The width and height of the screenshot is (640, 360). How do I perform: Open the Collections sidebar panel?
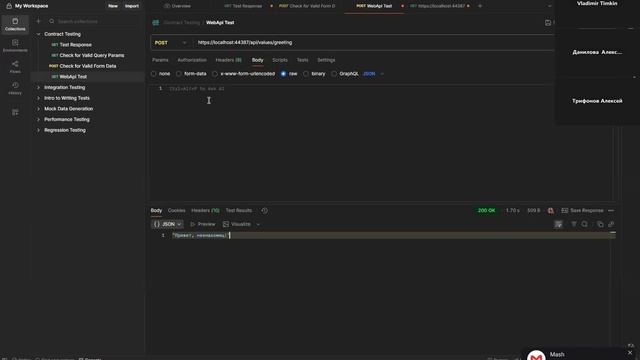(x=15, y=24)
